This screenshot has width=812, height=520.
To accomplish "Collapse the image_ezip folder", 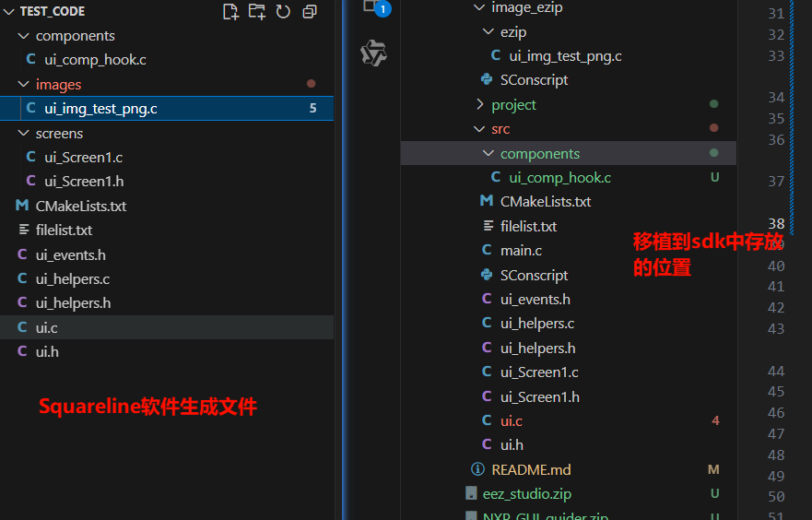I will (479, 7).
